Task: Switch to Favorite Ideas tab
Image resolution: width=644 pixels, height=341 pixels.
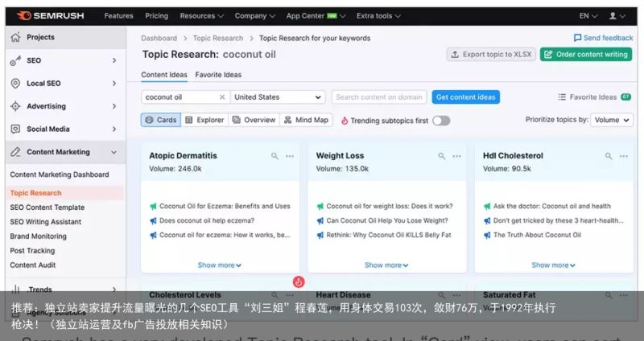Action: [x=218, y=75]
